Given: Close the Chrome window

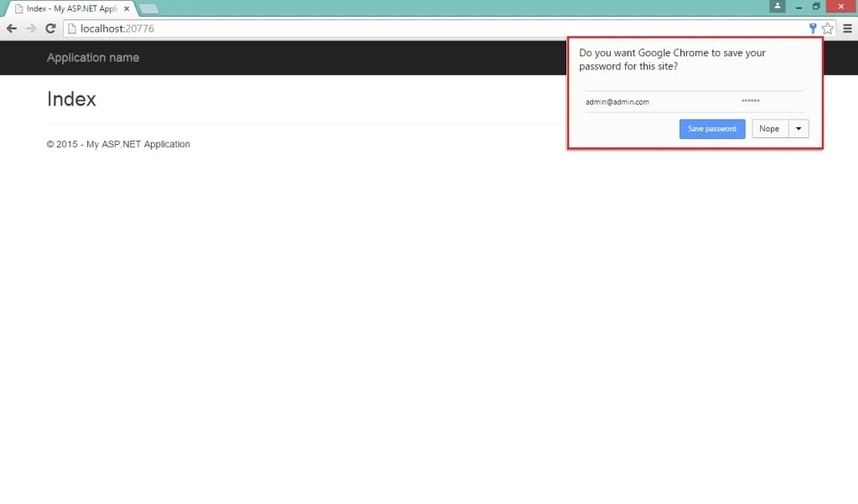Looking at the screenshot, I should click(841, 7).
